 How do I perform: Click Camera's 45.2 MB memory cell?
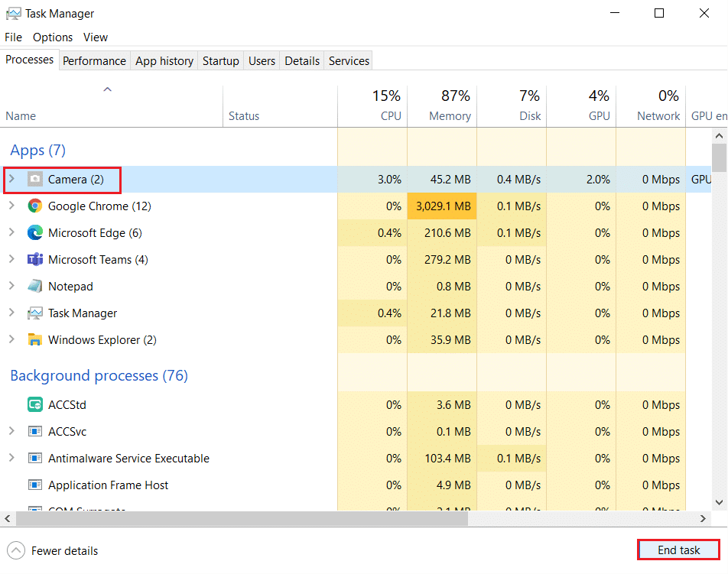click(442, 179)
